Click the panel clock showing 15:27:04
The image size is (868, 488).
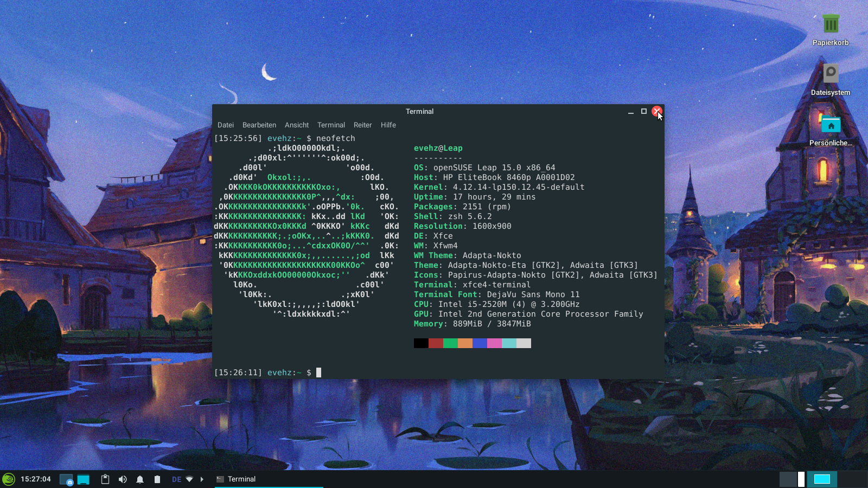[36, 479]
